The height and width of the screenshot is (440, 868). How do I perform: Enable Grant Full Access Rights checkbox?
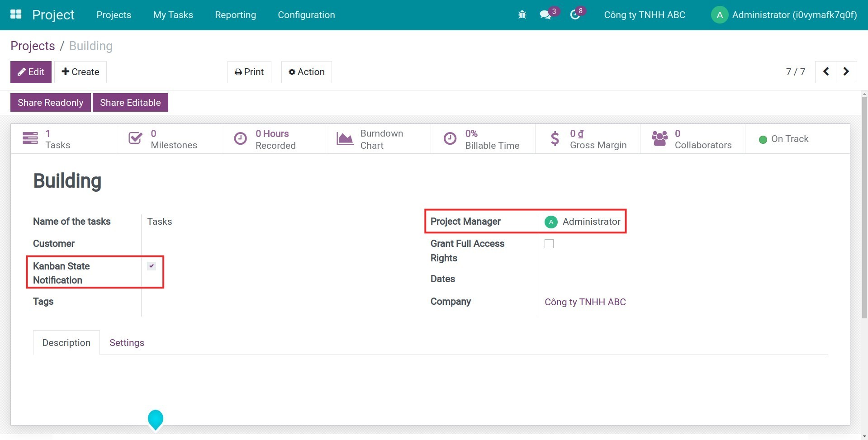pos(549,244)
